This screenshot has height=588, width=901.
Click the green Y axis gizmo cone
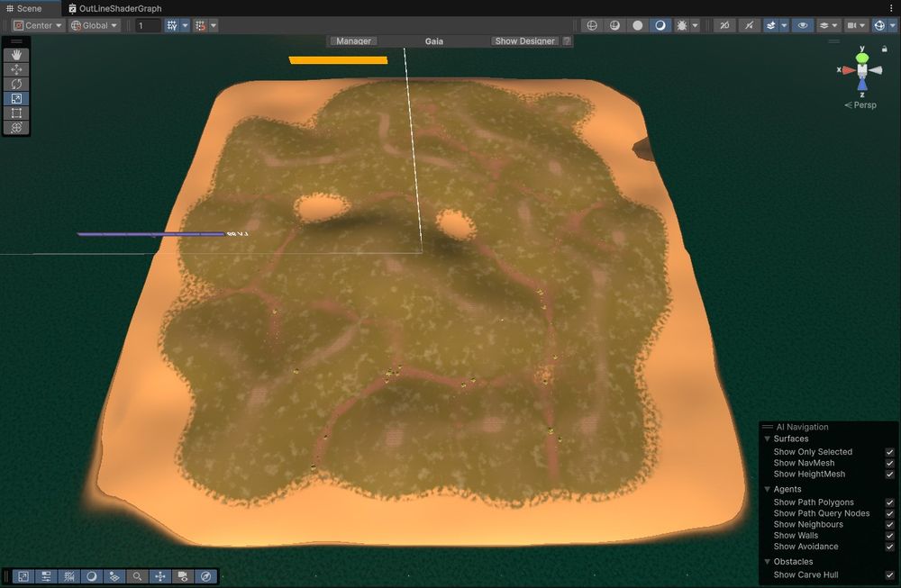pos(862,58)
